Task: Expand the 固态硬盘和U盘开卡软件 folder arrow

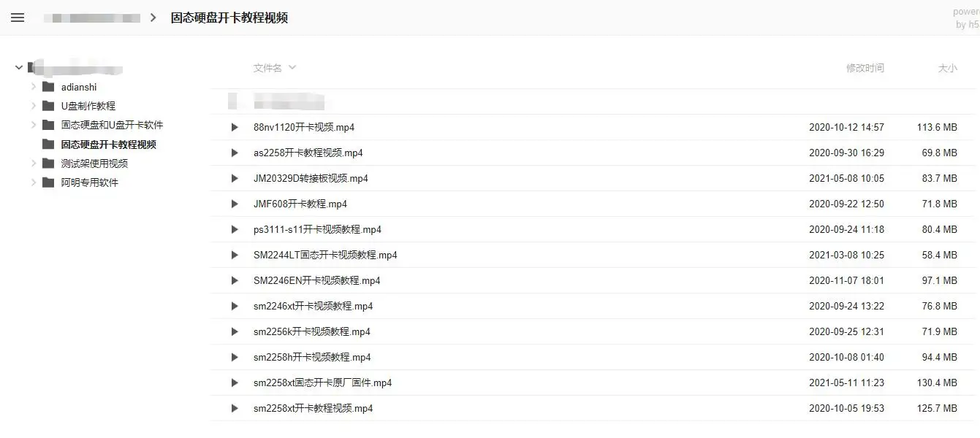Action: (x=34, y=125)
